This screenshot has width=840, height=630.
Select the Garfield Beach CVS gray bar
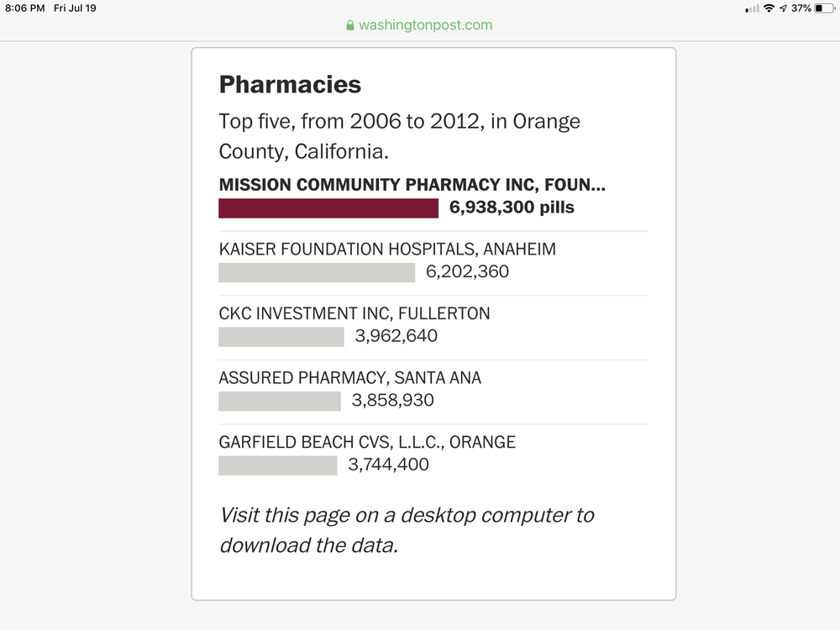[x=278, y=465]
